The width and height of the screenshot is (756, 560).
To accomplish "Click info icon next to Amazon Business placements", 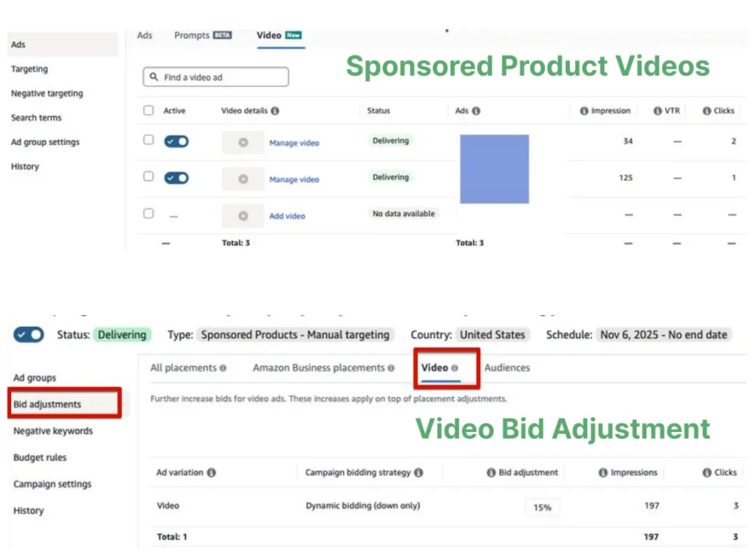I will 391,368.
